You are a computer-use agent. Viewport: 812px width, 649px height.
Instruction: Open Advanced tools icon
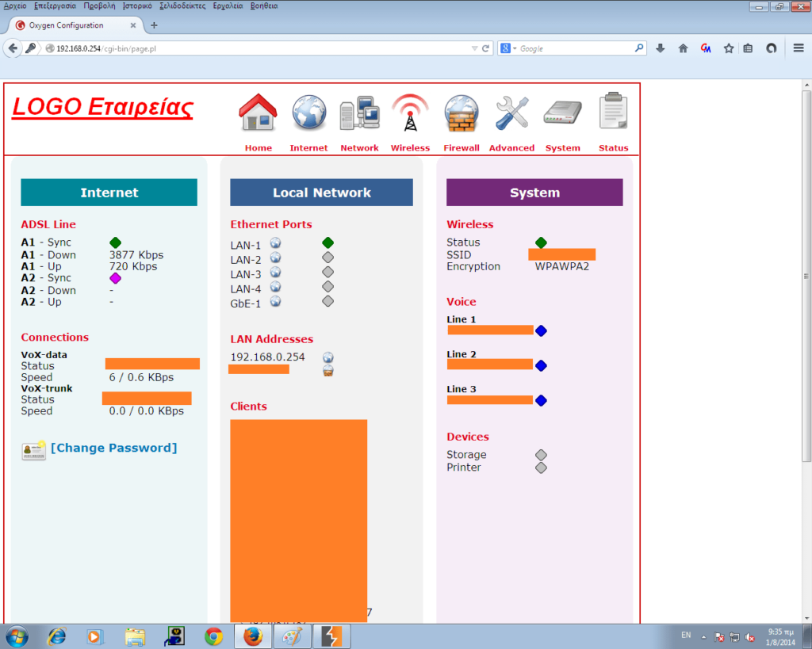pos(511,113)
